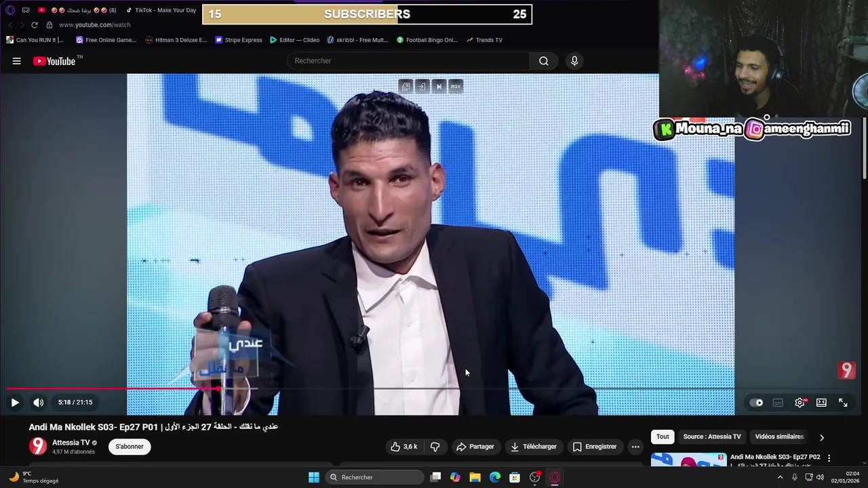Open Task View on taskbar
The width and height of the screenshot is (868, 488).
[x=435, y=477]
